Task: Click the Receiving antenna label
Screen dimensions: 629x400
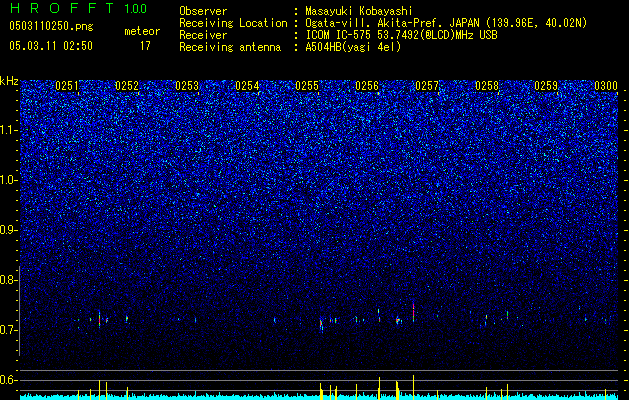Action: (x=230, y=47)
